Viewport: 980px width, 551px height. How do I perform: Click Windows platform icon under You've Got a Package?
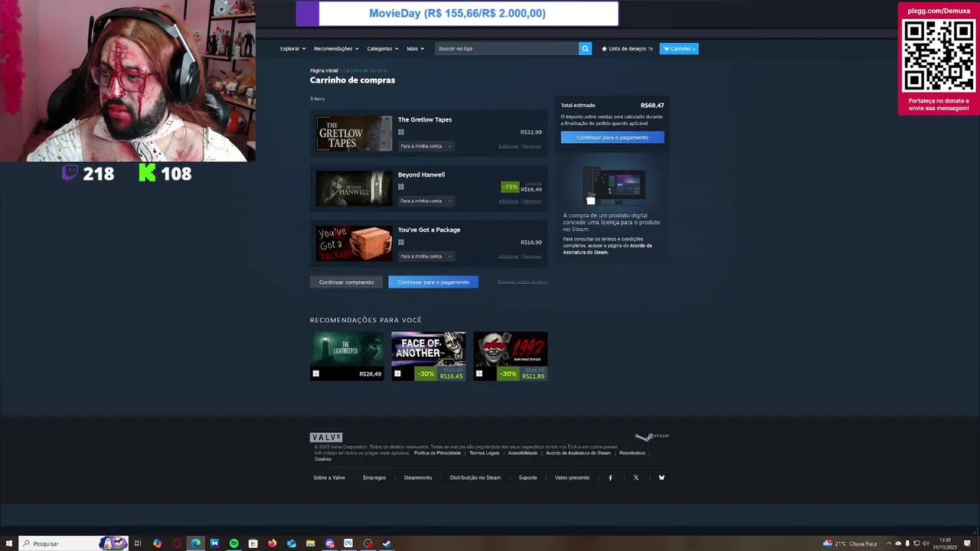[x=400, y=242]
